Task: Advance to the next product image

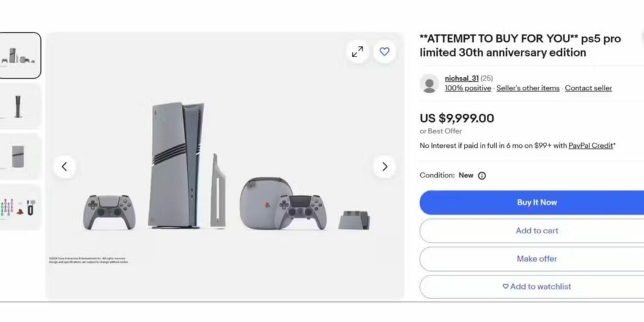Action: coord(384,167)
